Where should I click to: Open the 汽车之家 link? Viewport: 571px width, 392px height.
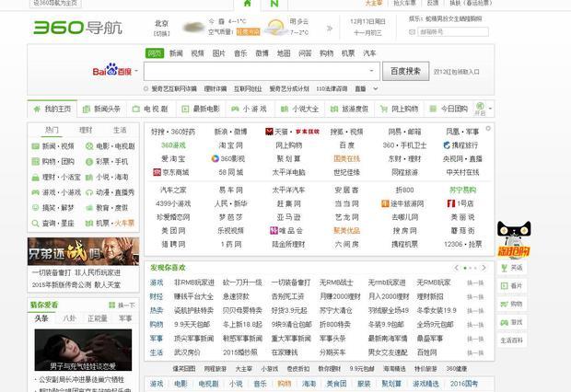(173, 190)
